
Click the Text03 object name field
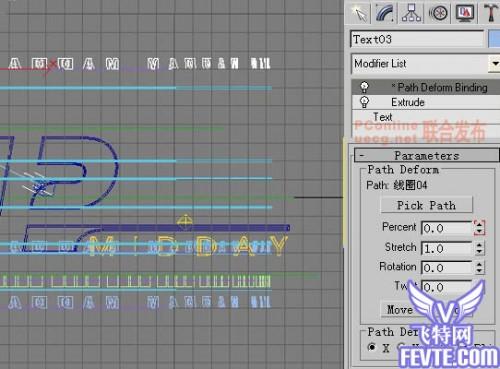(x=417, y=39)
